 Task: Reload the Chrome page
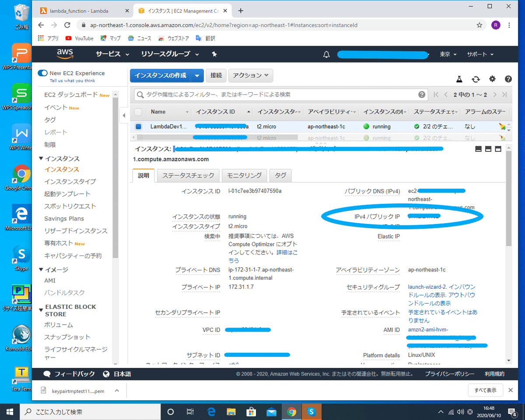[x=67, y=25]
